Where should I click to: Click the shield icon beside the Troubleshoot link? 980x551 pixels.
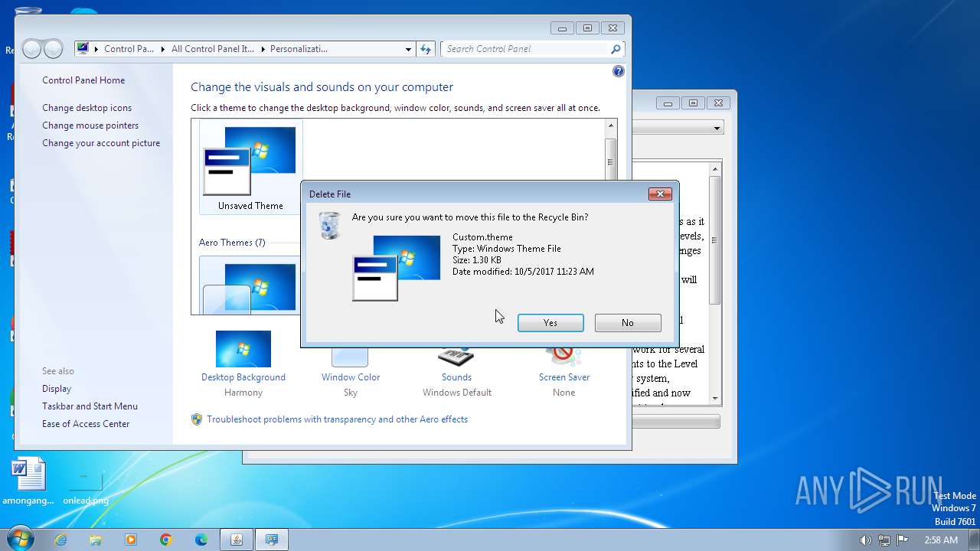[197, 419]
